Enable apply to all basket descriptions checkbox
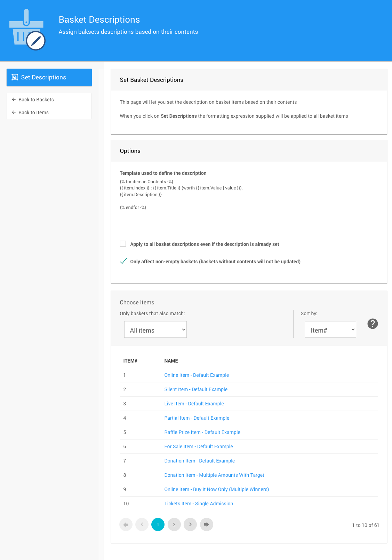 coord(123,244)
